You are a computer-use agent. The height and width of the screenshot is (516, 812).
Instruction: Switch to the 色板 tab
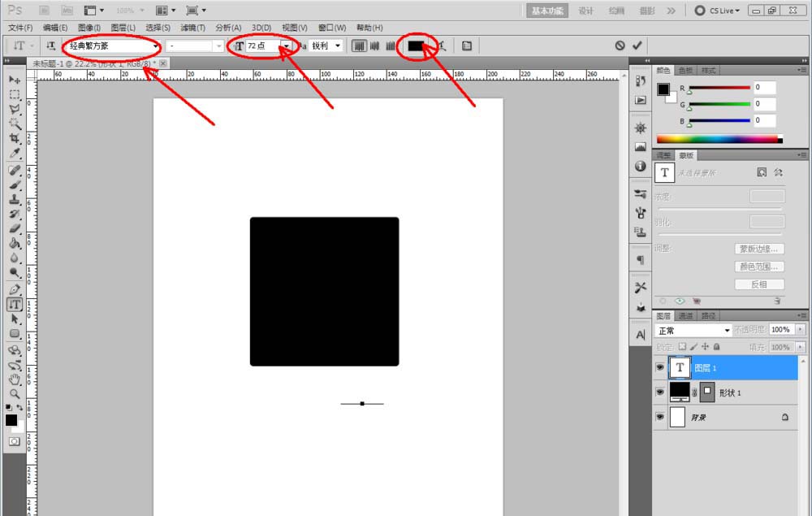685,70
